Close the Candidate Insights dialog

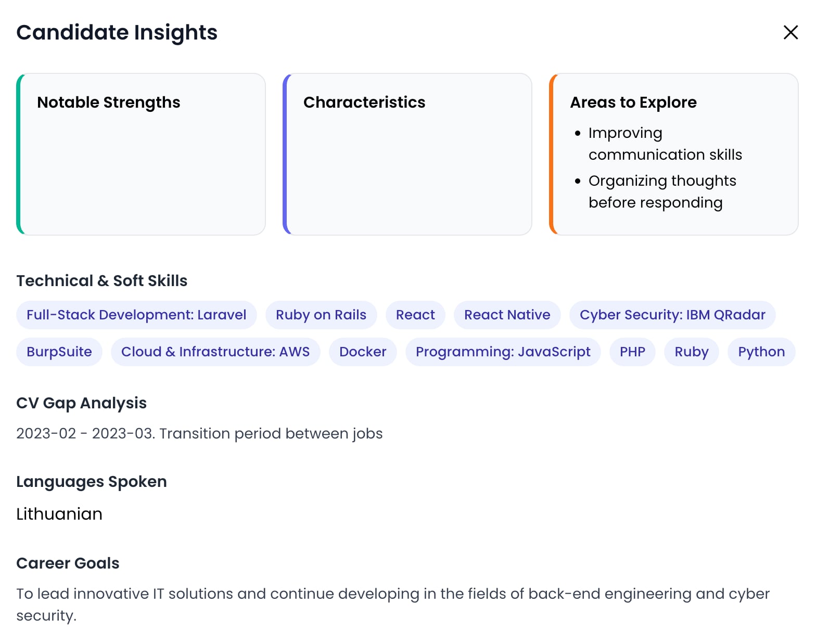coord(790,32)
